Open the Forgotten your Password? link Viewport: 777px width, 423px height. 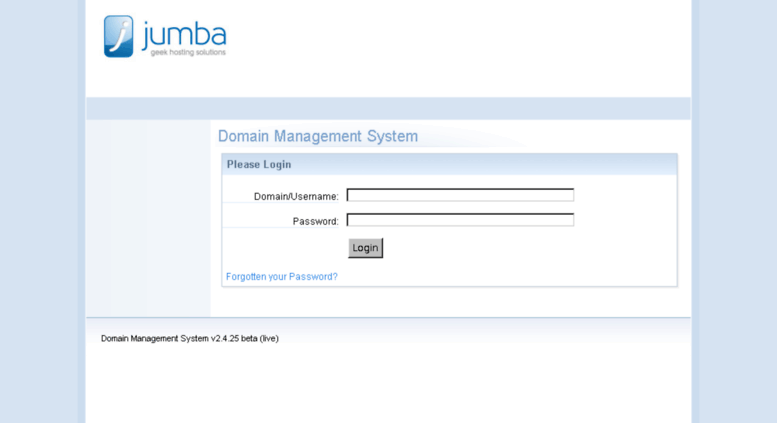point(281,277)
